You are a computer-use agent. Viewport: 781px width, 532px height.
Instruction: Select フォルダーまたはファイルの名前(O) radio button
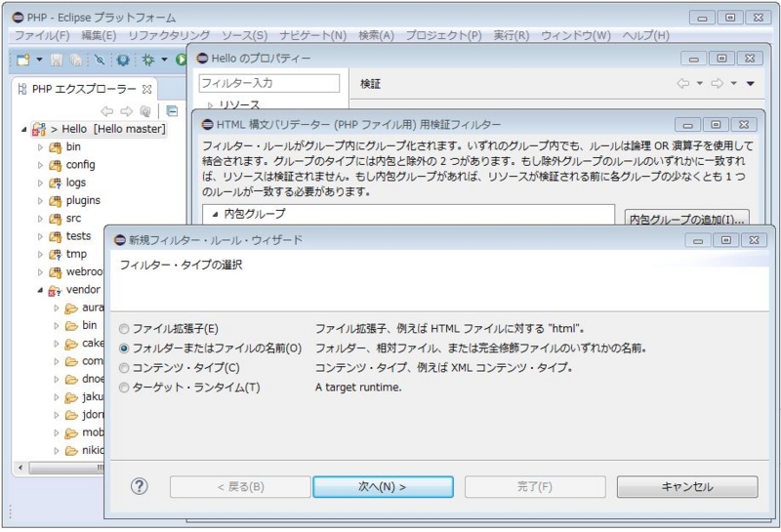click(x=124, y=348)
